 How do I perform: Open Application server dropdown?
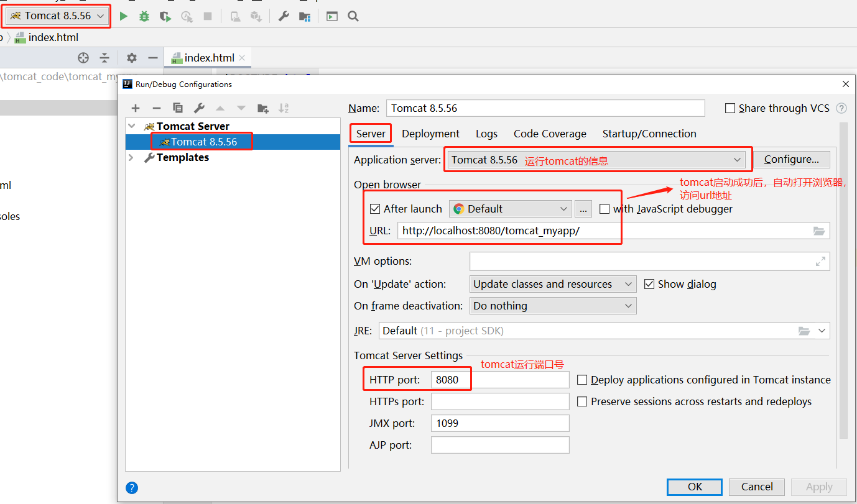click(596, 160)
